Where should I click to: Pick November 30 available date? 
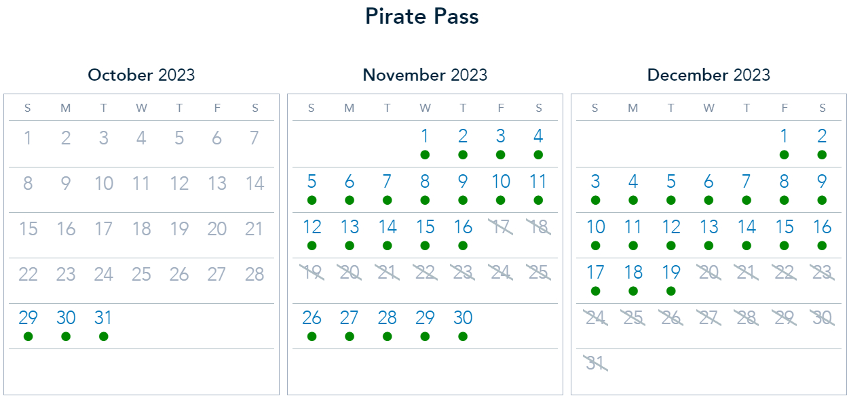[x=463, y=318]
